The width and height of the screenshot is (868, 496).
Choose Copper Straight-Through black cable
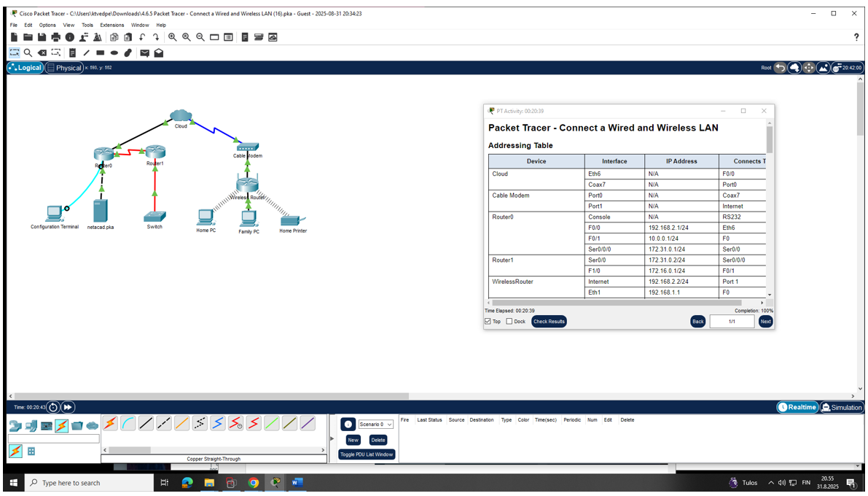click(x=146, y=423)
